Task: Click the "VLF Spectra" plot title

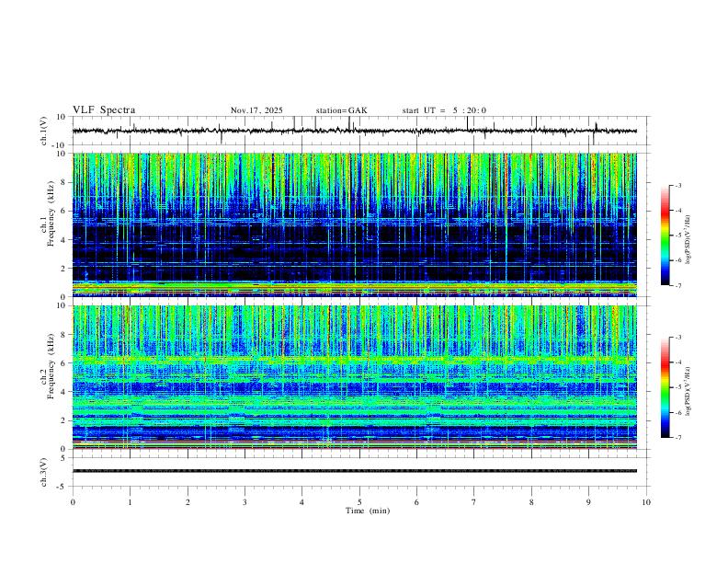Action: [104, 110]
